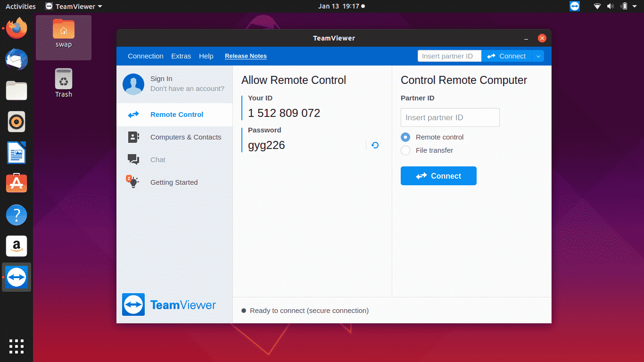Screen dimensions: 644x362
Task: Click the Chat speech bubble icon
Action: click(x=133, y=160)
